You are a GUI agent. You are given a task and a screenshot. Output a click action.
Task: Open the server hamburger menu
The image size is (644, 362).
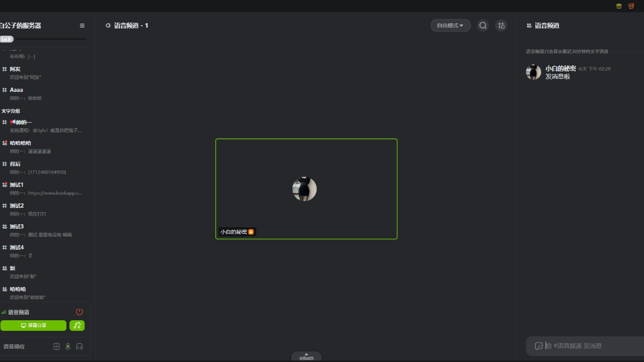82,26
